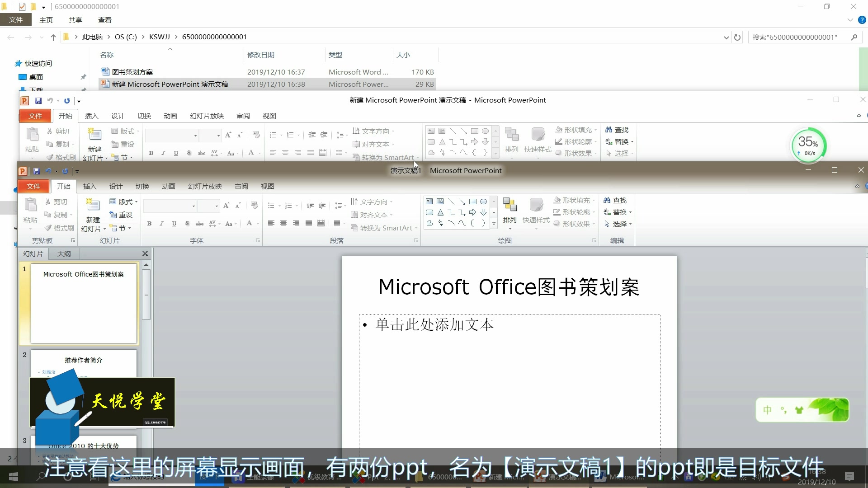Viewport: 868px width, 488px height.
Task: Select text box shape in 演示文稿1 shapes gallery
Action: click(x=429, y=202)
